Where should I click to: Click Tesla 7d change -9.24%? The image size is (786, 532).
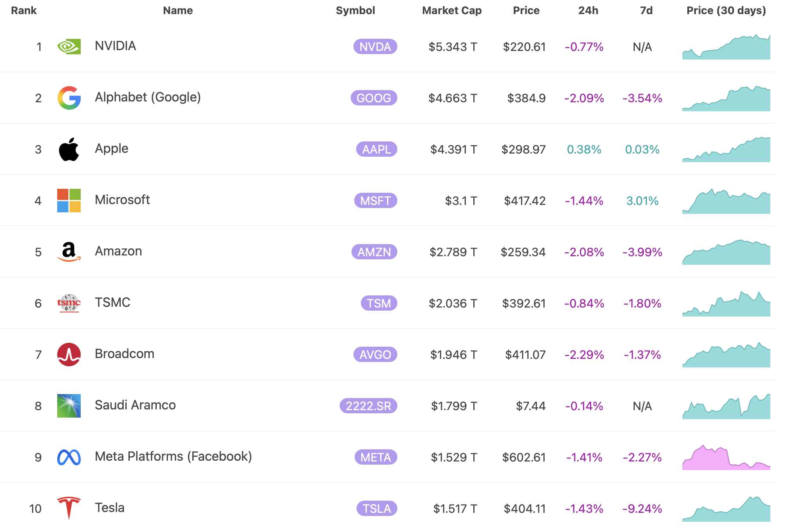(642, 509)
